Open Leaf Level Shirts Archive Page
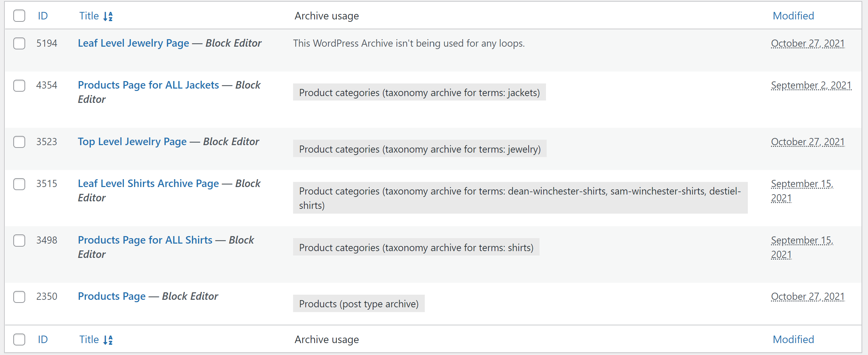Image resolution: width=868 pixels, height=355 pixels. (x=148, y=184)
